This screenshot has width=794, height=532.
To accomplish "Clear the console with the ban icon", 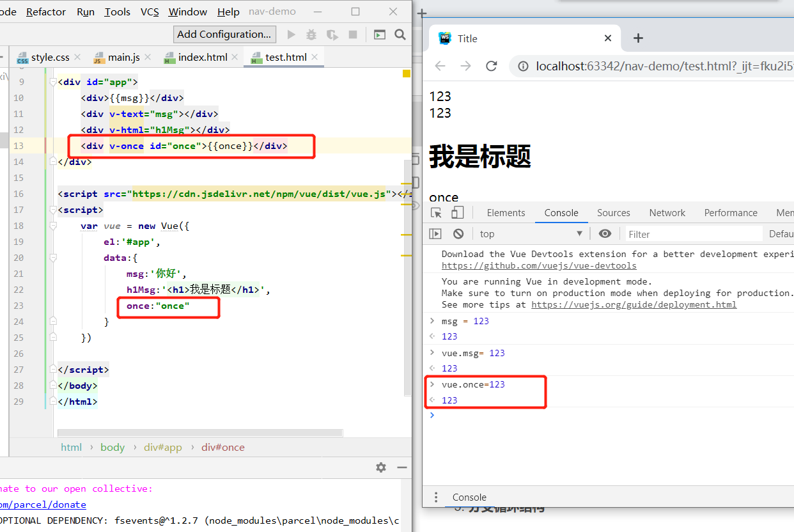I will [x=458, y=234].
